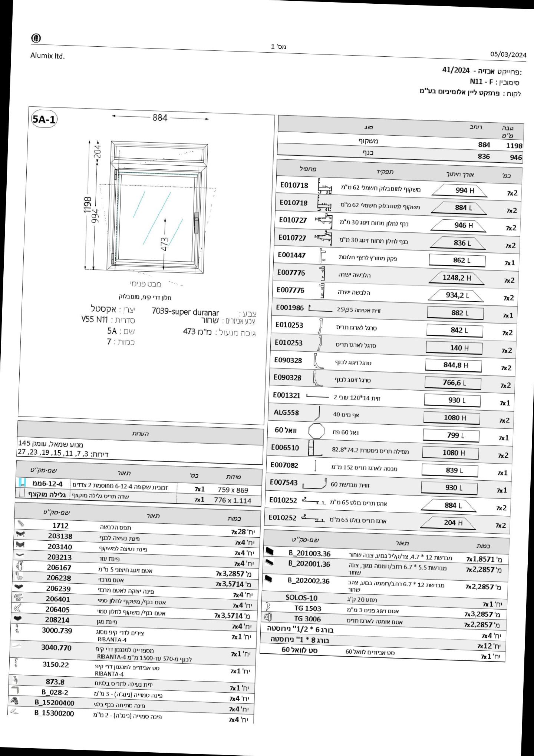Click the E001986 angle profile icon
Image resolution: width=534 pixels, height=756 pixels.
coord(320,308)
